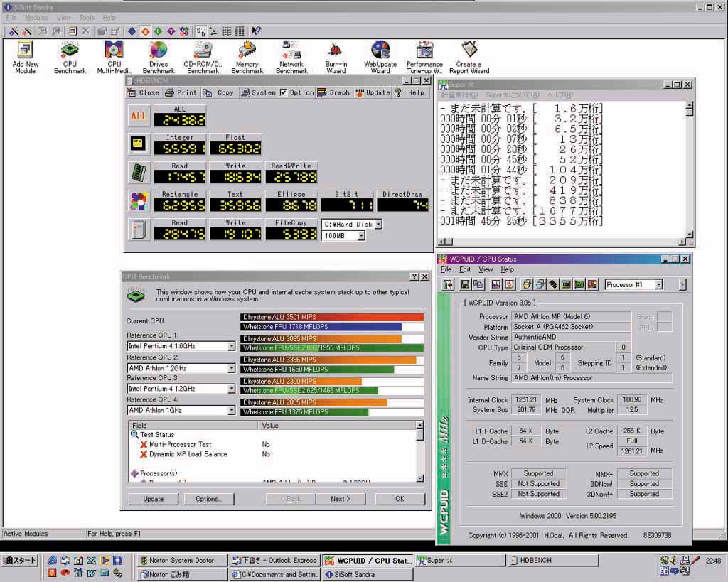Click the clock graph icon in WCPUID toolbar
Image resolution: width=728 pixels, height=582 pixels.
[496, 284]
